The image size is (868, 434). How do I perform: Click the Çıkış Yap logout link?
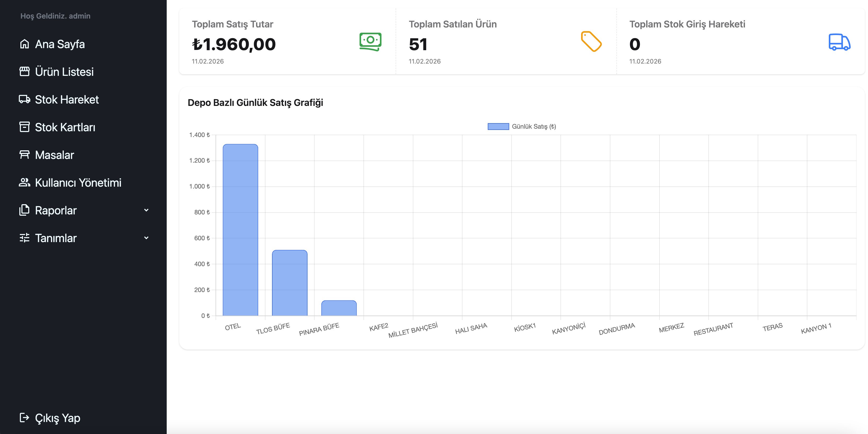click(x=58, y=418)
